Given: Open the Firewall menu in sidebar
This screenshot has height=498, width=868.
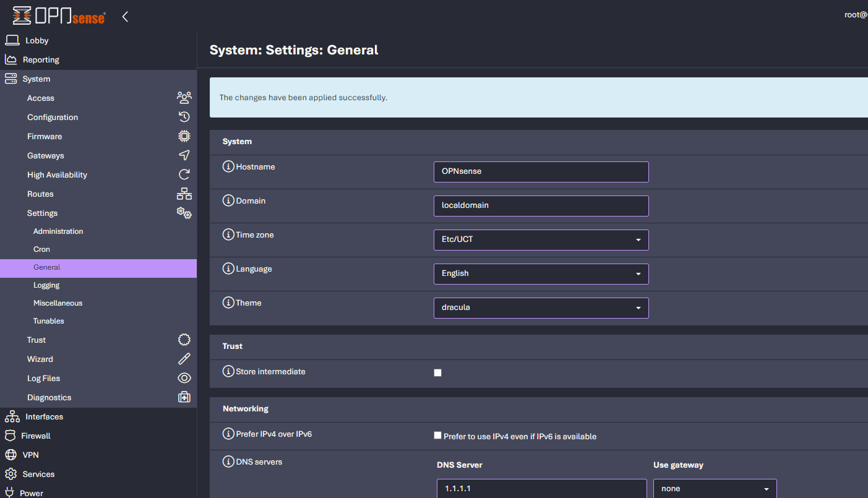Looking at the screenshot, I should [x=36, y=436].
